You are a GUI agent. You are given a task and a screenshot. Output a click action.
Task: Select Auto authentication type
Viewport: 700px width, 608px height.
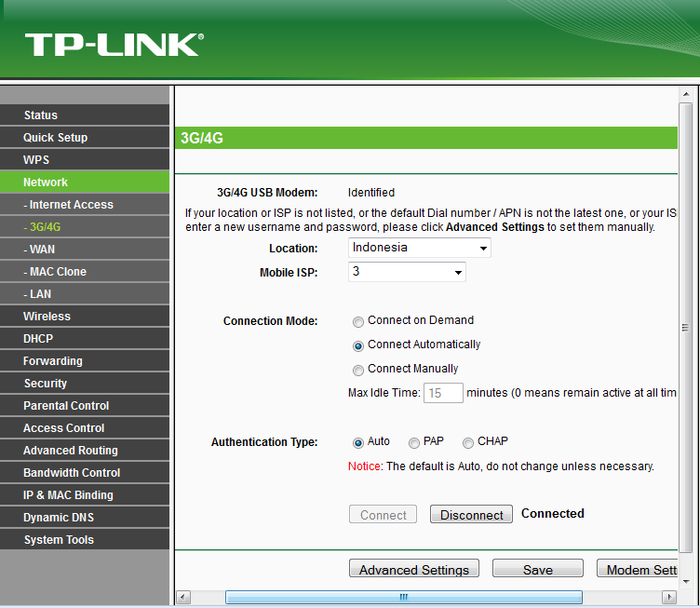coord(358,443)
